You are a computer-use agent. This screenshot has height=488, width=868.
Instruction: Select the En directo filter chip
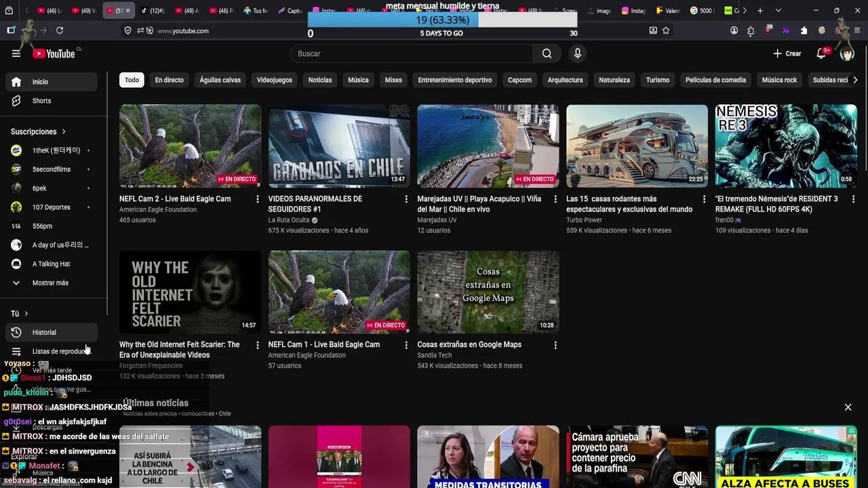(170, 80)
